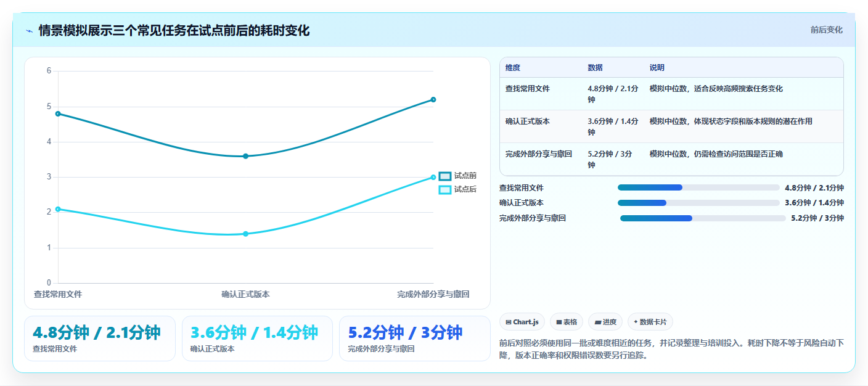Click the footnote paragraph about 前后对照
Image resolution: width=868 pixels, height=386 pixels.
pyautogui.click(x=671, y=349)
